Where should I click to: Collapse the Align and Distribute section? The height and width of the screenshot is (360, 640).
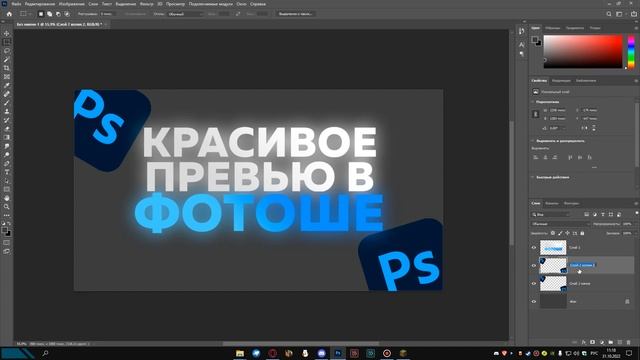click(x=533, y=141)
